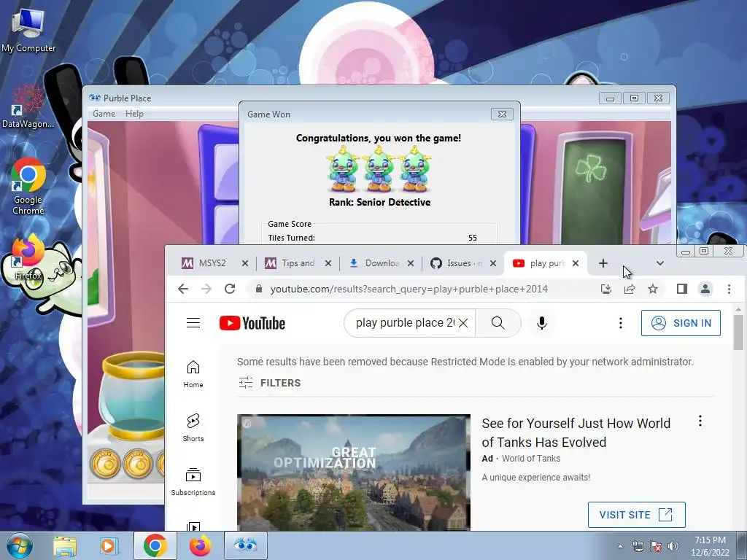
Task: Open the Game menu in Purble Place
Action: click(104, 114)
